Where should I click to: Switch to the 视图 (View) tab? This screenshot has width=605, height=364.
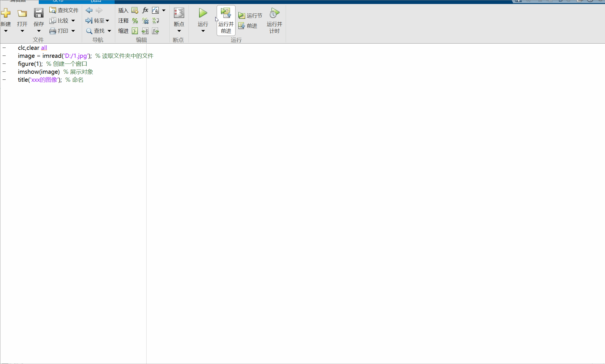[x=96, y=1]
